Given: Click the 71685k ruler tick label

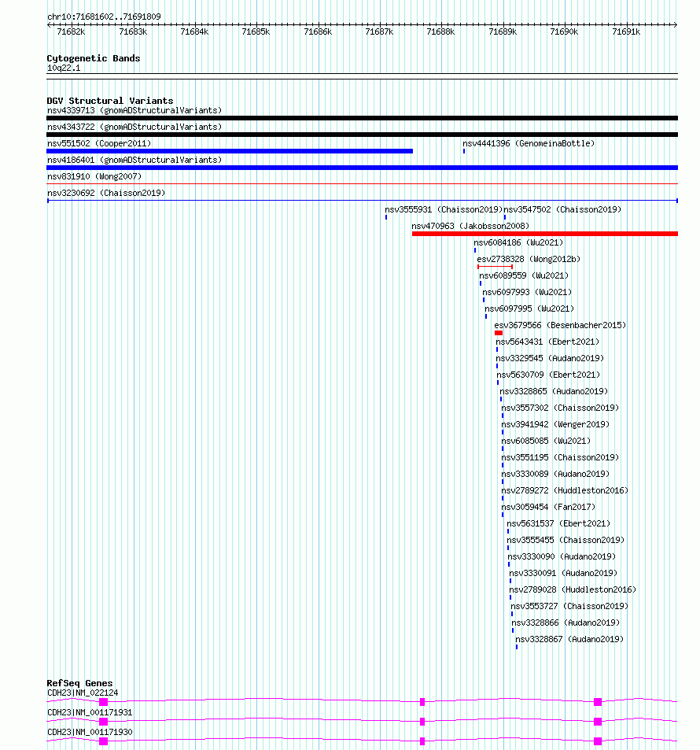Looking at the screenshot, I should 256,32.
